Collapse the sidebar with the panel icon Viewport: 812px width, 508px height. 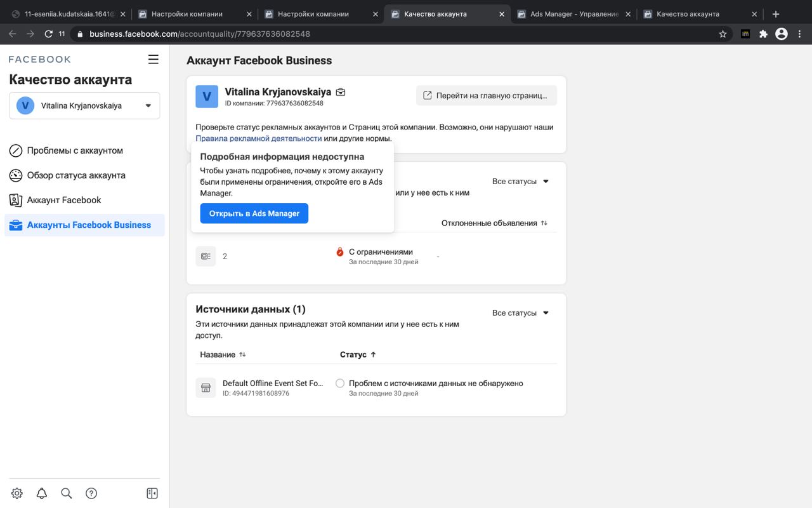tap(152, 493)
